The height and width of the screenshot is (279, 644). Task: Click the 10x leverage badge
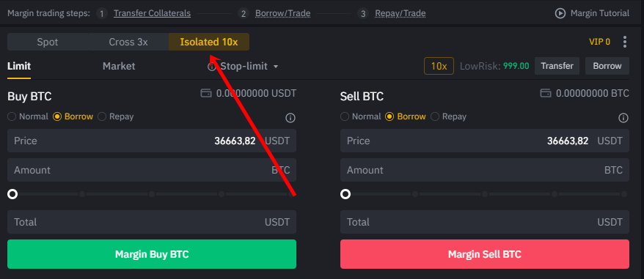[439, 66]
